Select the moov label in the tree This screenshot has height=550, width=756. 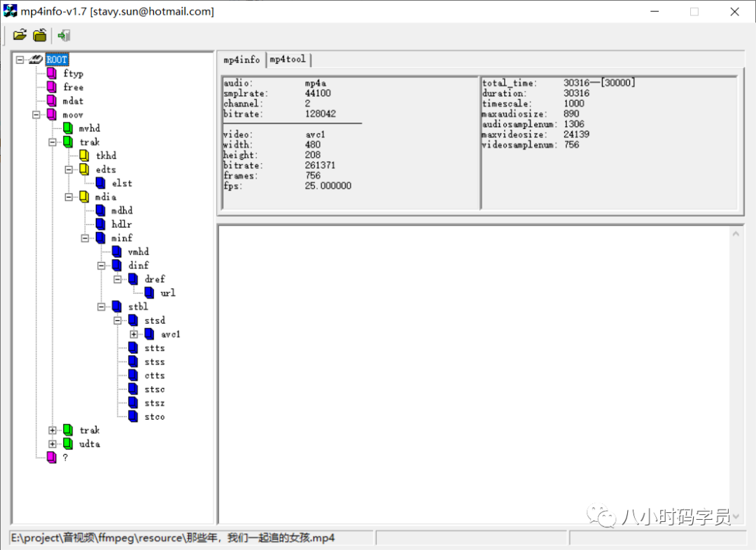tap(73, 115)
